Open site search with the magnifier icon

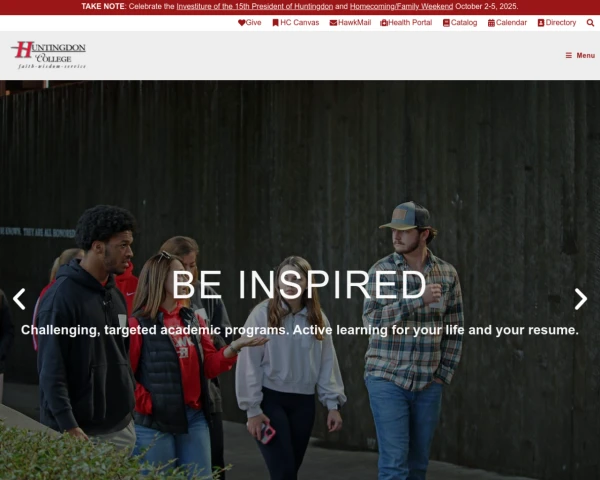coord(590,23)
